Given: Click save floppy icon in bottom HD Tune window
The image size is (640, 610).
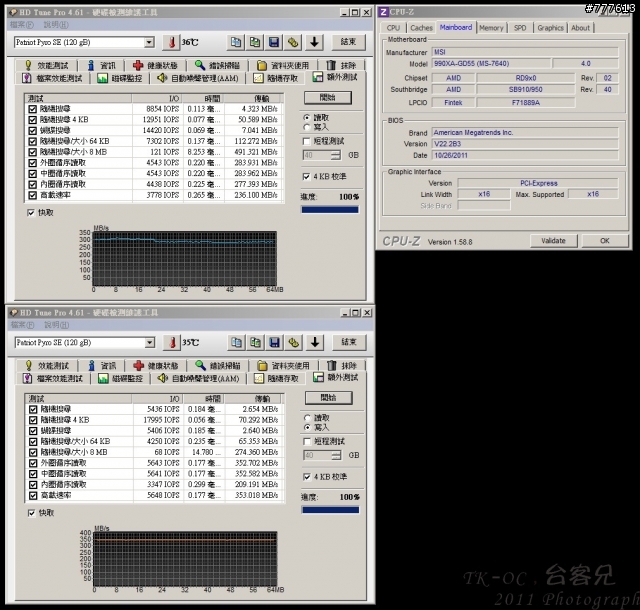Looking at the screenshot, I should click(275, 342).
